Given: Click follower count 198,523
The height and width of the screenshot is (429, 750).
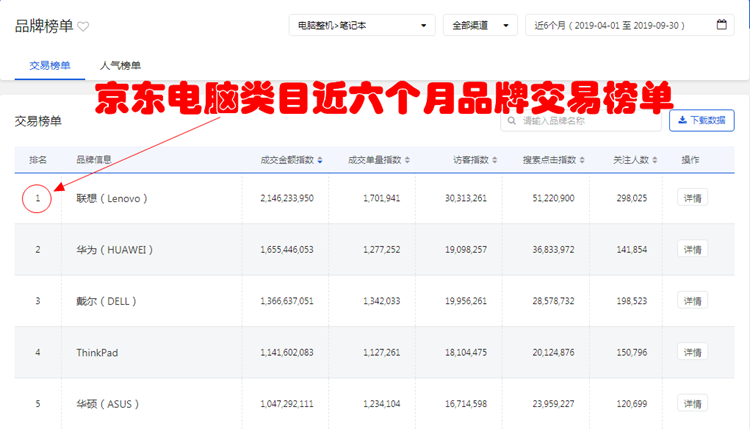Looking at the screenshot, I should click(x=632, y=301).
